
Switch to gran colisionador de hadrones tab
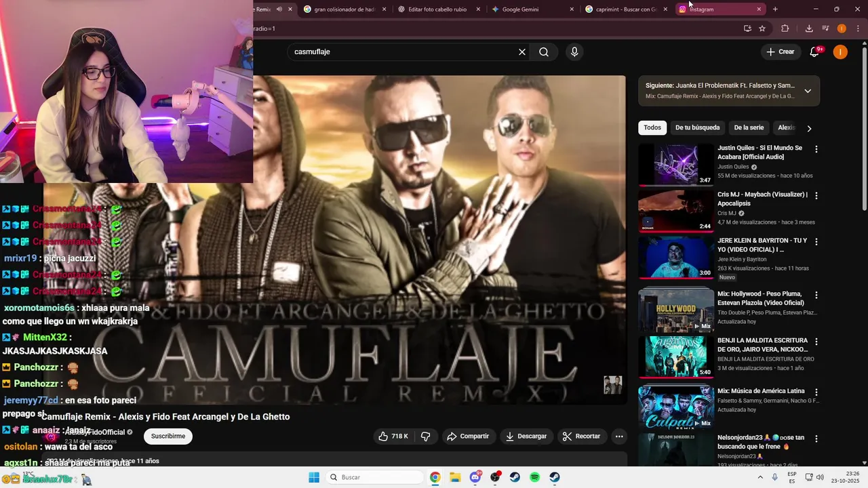click(344, 9)
